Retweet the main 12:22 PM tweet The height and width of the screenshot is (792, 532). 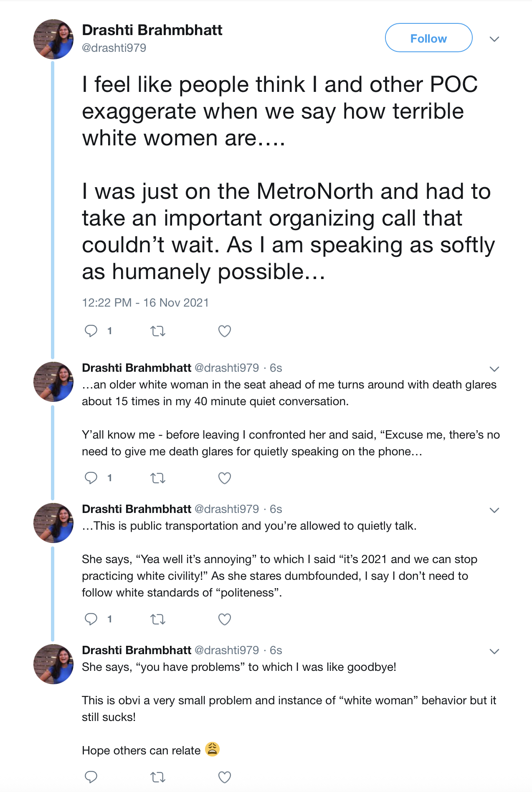(x=158, y=331)
